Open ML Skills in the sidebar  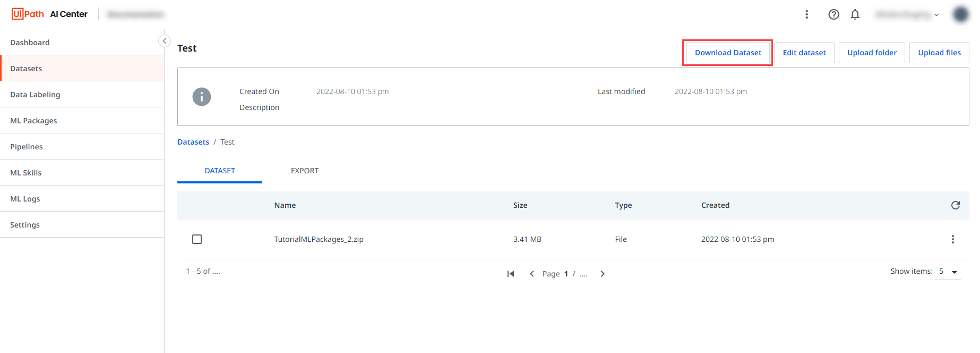[x=82, y=173]
